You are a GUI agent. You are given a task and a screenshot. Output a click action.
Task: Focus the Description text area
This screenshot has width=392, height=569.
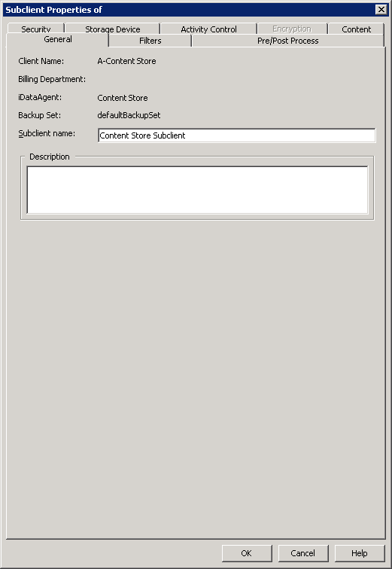pyautogui.click(x=198, y=190)
